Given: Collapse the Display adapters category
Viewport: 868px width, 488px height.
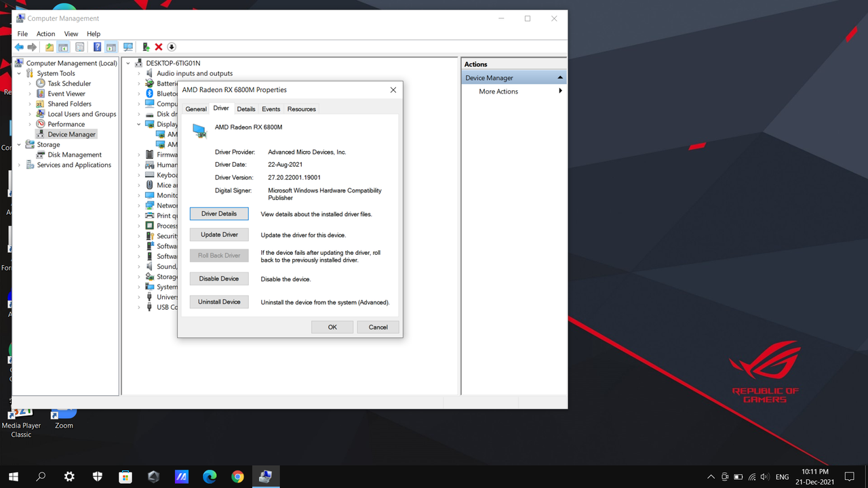Looking at the screenshot, I should pos(139,124).
